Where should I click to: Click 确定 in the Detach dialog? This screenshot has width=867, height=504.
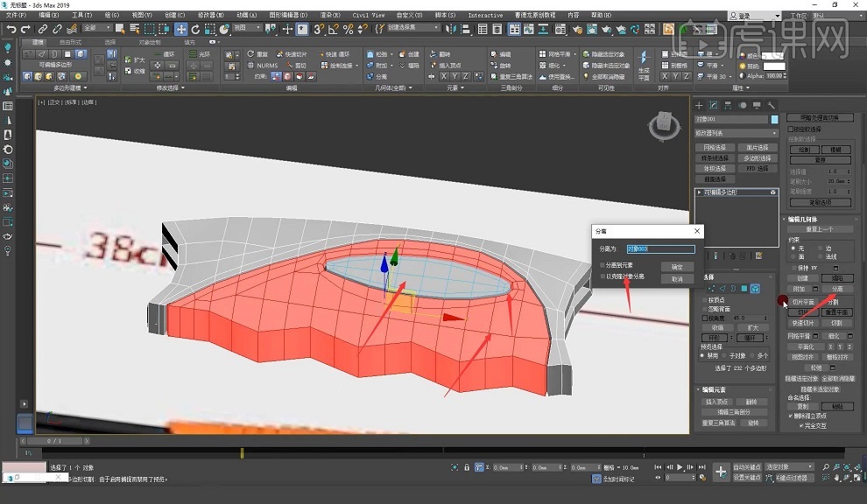676,267
